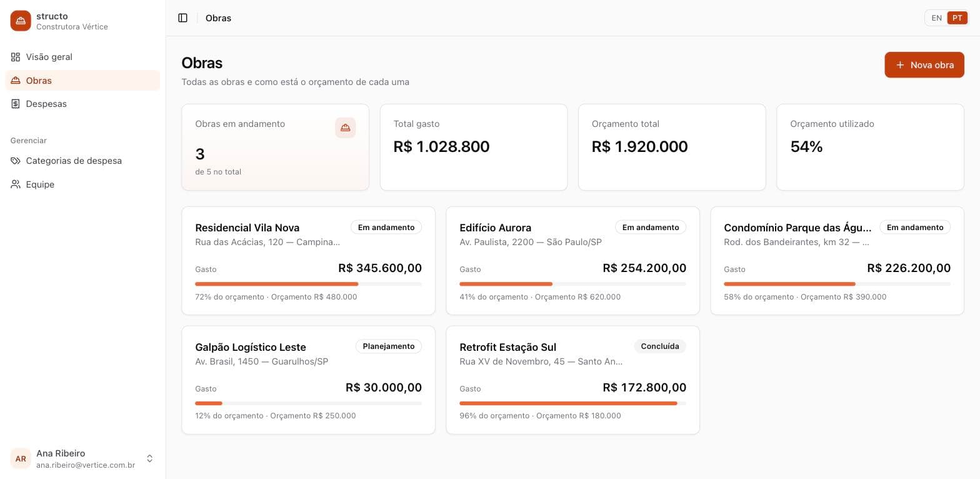The image size is (980, 479).
Task: Click the structo helmet logo icon
Action: [21, 21]
